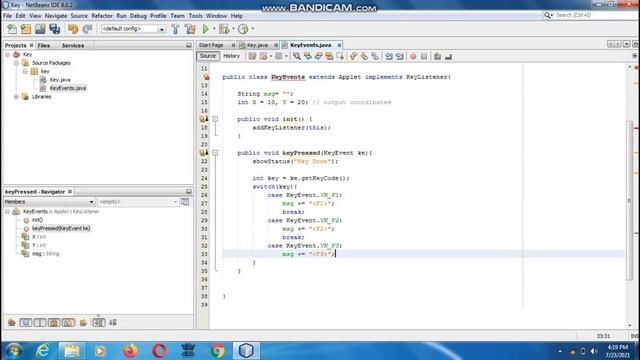Toggle Show Inherited Members in Navigator
The width and height of the screenshot is (640, 360).
pyautogui.click(x=11, y=323)
